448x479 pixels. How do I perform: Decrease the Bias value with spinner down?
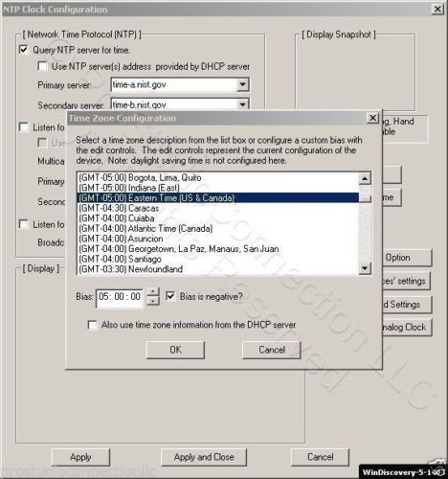click(x=153, y=301)
